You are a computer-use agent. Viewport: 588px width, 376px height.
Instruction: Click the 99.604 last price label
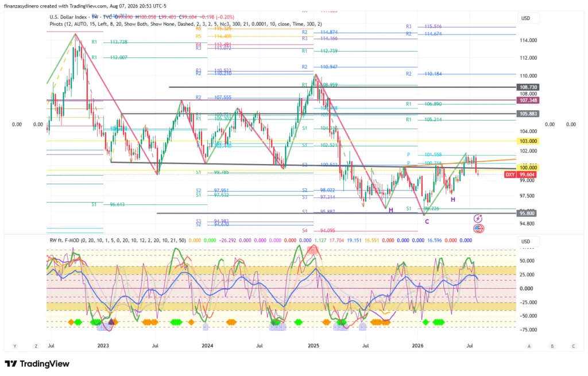click(x=528, y=175)
